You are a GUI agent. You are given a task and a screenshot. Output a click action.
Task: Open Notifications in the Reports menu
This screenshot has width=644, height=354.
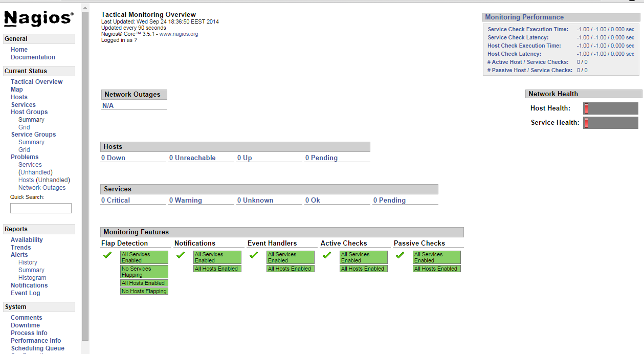point(29,285)
